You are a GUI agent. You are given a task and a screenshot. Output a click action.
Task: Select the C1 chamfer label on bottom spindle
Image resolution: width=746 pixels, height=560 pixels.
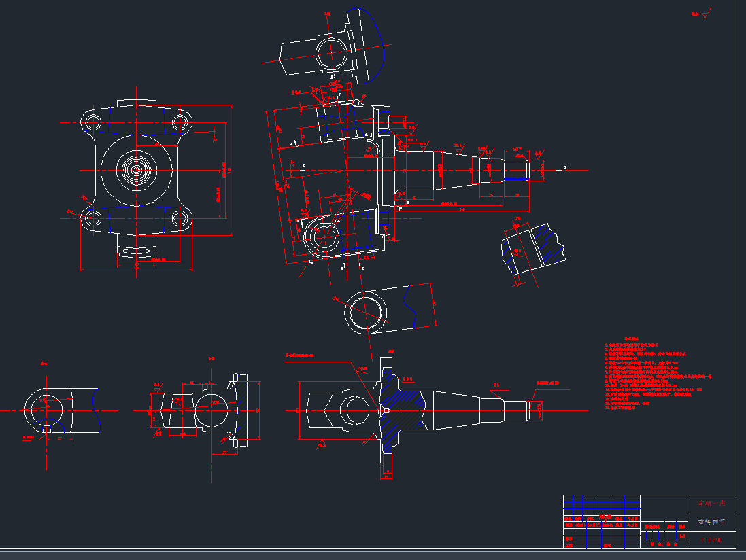click(x=496, y=385)
